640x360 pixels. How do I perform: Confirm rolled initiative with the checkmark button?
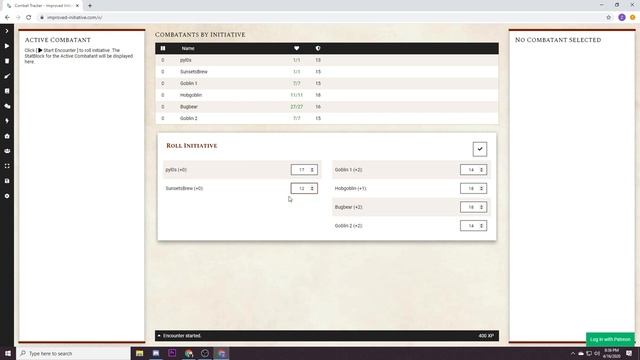(x=480, y=149)
